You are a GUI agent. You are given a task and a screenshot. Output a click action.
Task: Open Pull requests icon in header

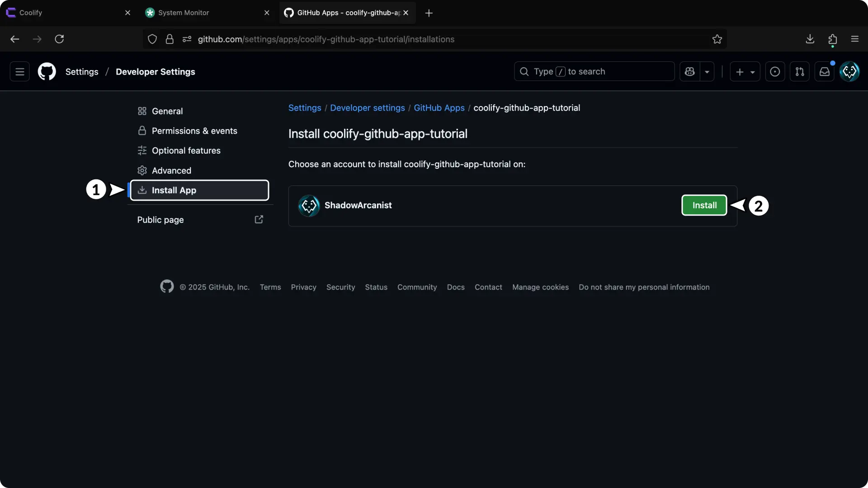(x=799, y=71)
